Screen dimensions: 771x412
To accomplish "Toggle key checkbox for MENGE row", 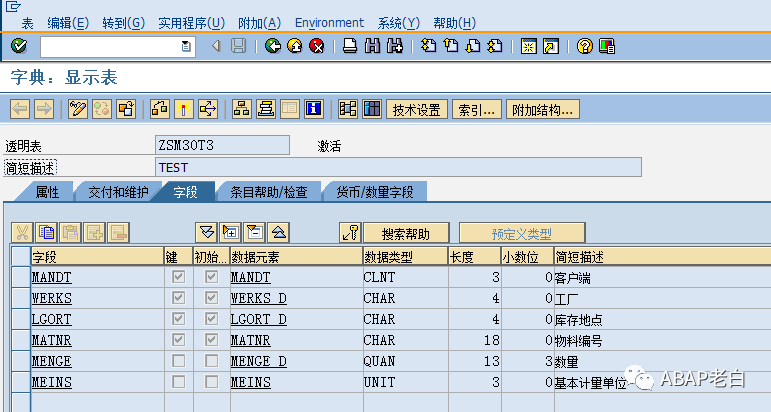I will pos(178,361).
